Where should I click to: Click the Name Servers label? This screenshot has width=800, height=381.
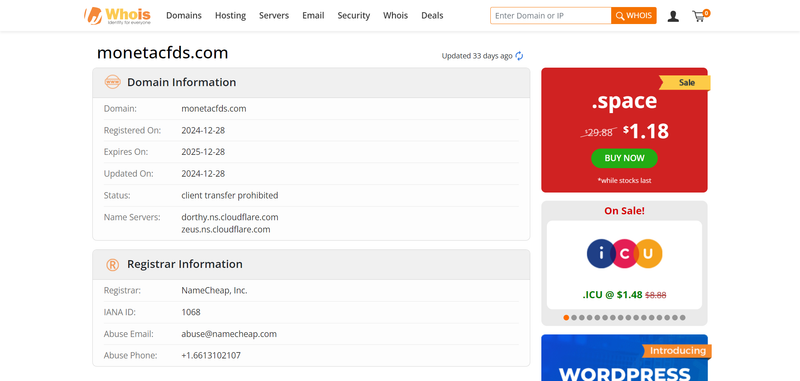(x=132, y=217)
